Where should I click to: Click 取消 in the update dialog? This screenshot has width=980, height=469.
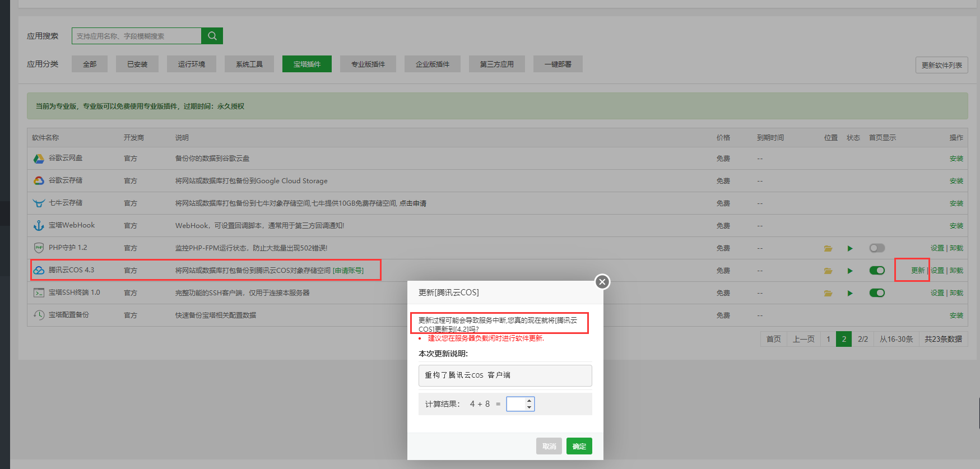549,446
